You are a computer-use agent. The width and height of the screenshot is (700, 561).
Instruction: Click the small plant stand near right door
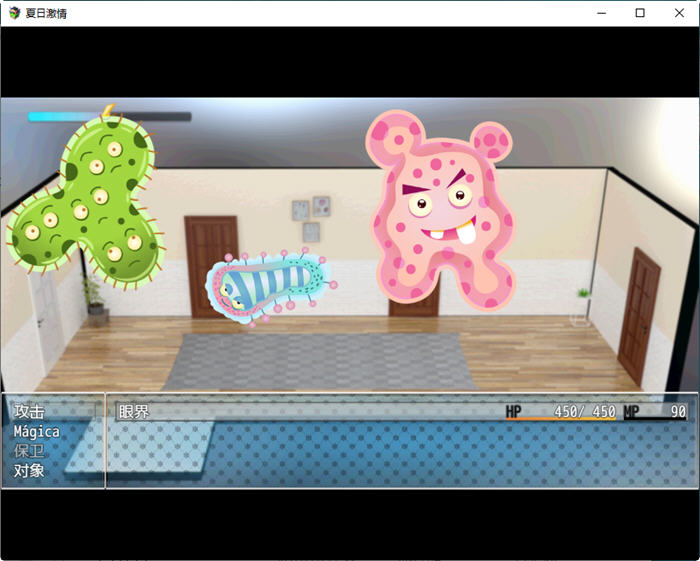point(582,307)
